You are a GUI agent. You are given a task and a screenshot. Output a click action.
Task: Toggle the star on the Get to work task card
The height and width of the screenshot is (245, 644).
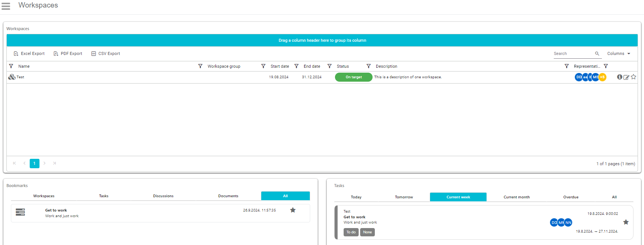(626, 222)
